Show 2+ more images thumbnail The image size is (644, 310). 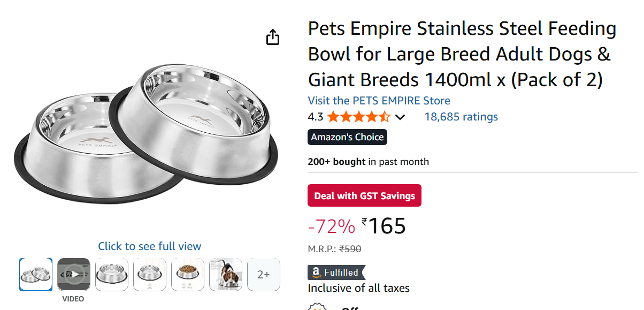(264, 275)
